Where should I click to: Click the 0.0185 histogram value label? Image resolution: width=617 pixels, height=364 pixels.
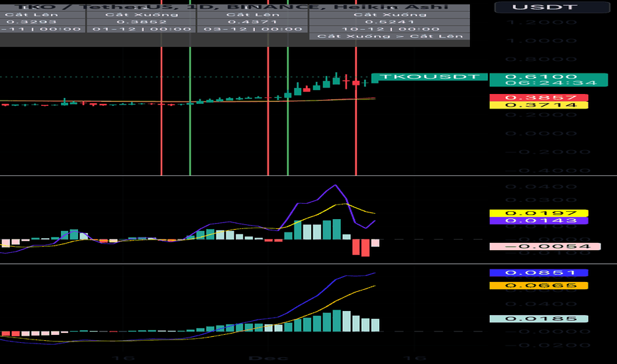click(x=539, y=319)
